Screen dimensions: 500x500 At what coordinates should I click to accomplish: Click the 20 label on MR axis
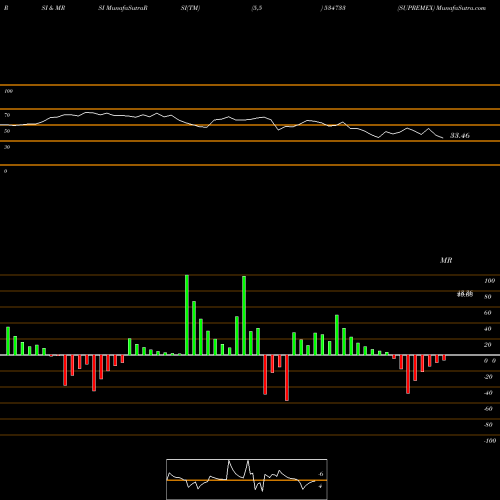487,345
